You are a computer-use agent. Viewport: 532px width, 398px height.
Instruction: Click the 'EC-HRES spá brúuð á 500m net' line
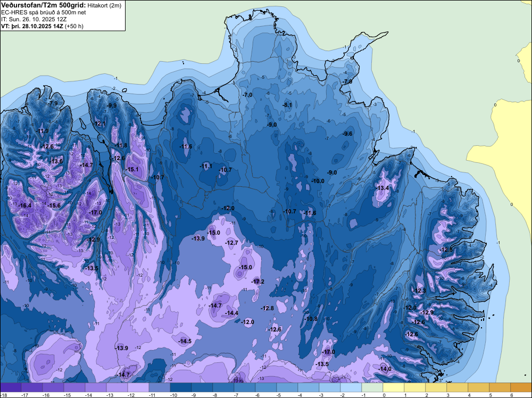point(43,12)
